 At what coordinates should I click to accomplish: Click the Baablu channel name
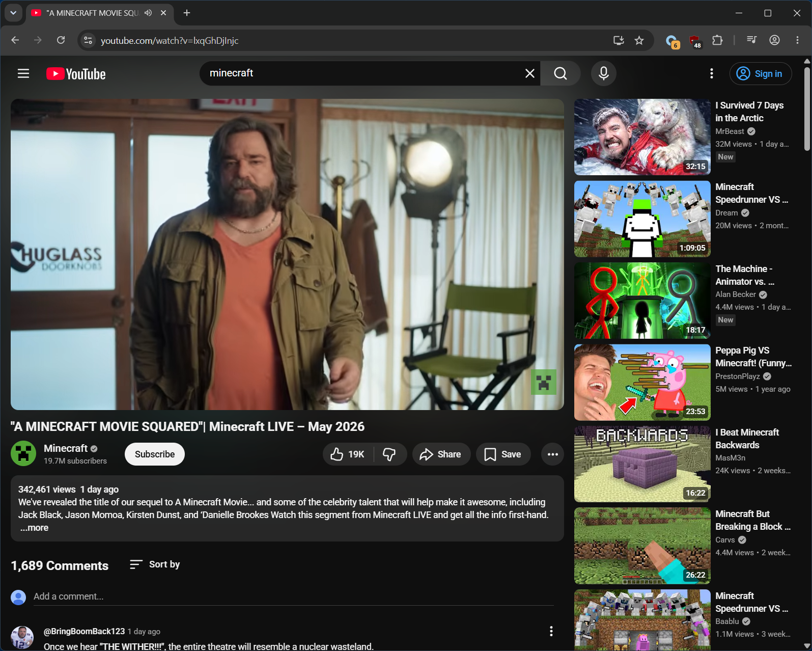(727, 621)
